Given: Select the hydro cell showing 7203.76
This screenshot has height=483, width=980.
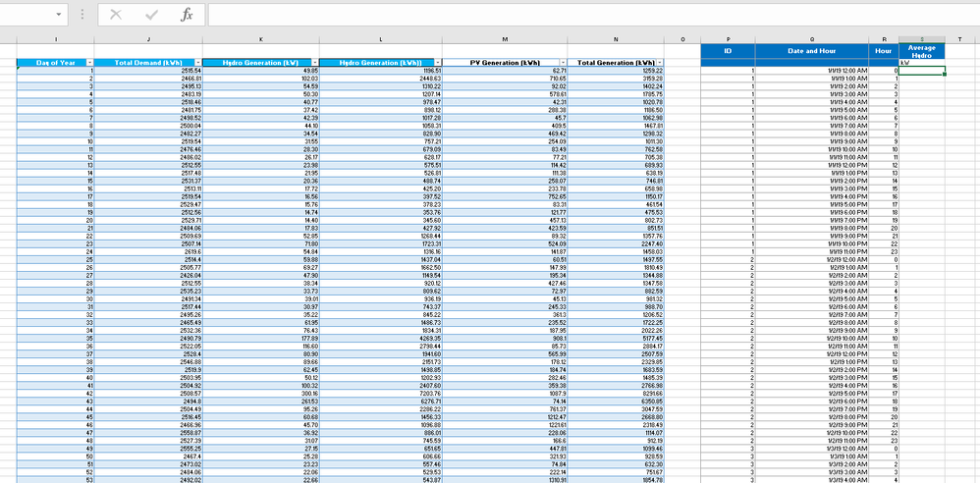Looking at the screenshot, I should click(x=381, y=393).
